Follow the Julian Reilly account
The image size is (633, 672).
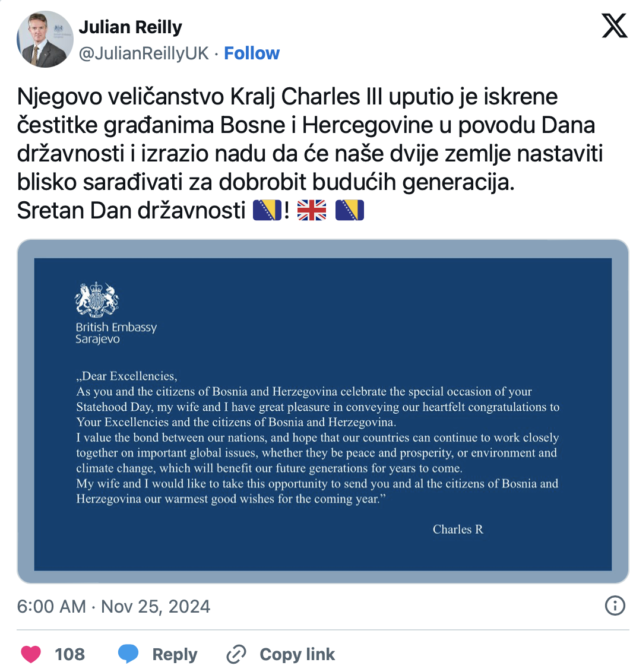(x=252, y=53)
